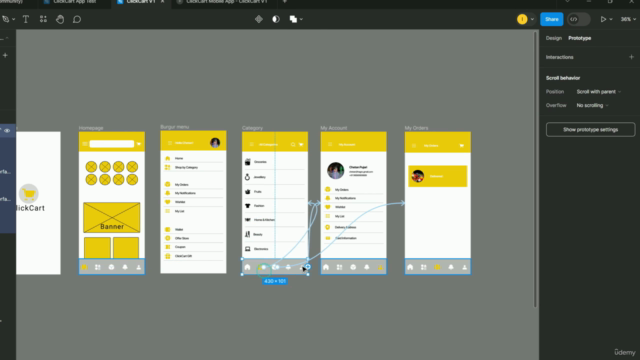Expand the dropdown beside the avatar
Viewport: 640px width, 360px height.
[532, 19]
